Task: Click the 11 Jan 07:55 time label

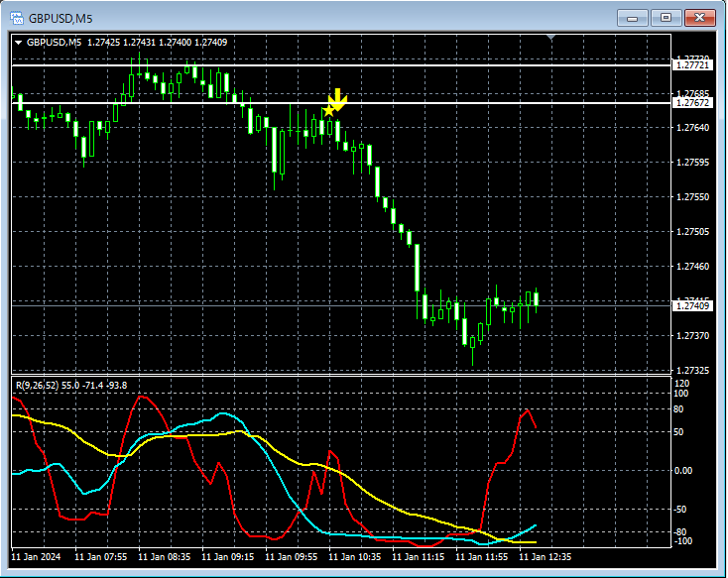Action: 101,556
